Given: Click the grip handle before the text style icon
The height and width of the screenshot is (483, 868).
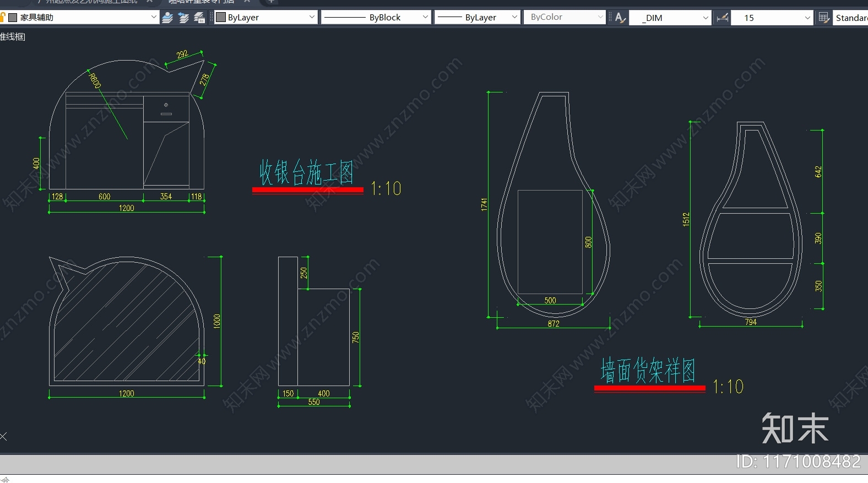Looking at the screenshot, I should click(x=610, y=18).
